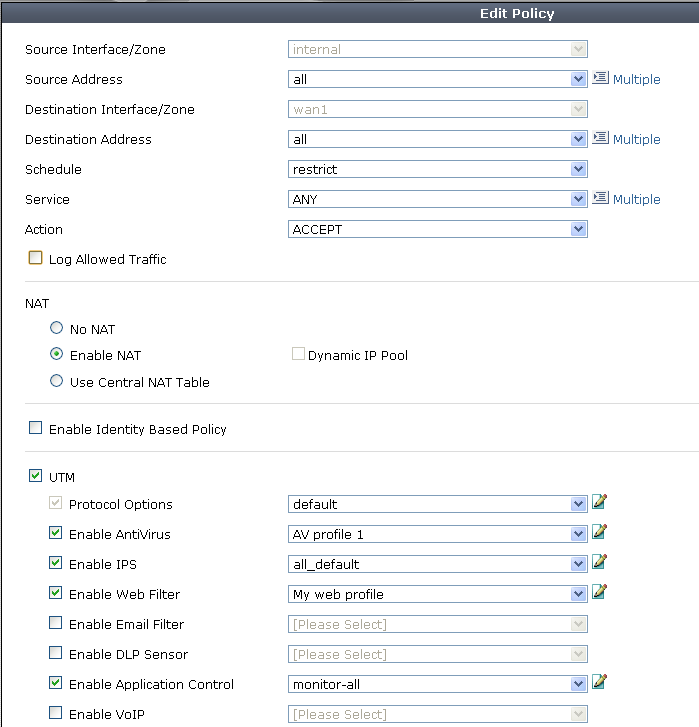Viewport: 699px width, 727px height.
Task: Edit the My web profile filter
Action: pyautogui.click(x=600, y=592)
